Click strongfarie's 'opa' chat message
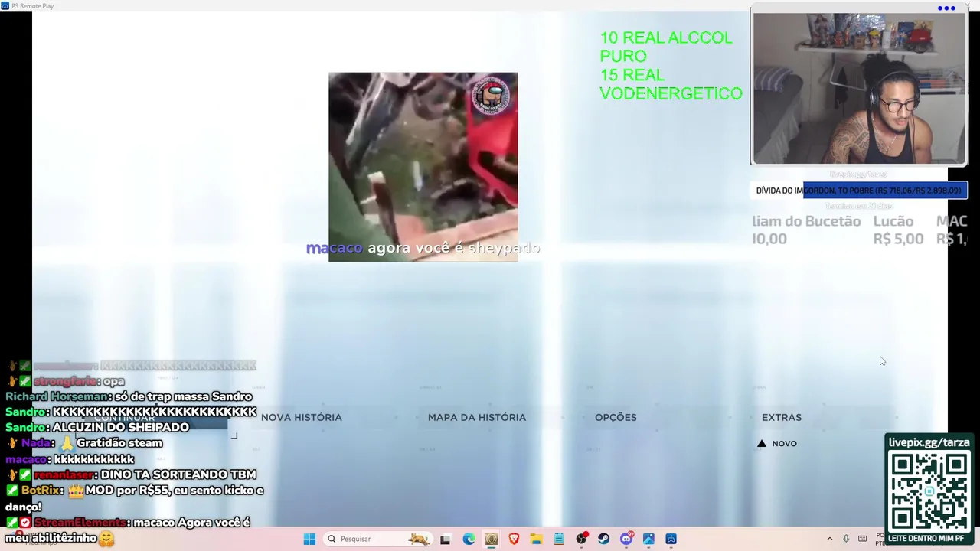Screen dimensions: 980x551 click(x=65, y=381)
